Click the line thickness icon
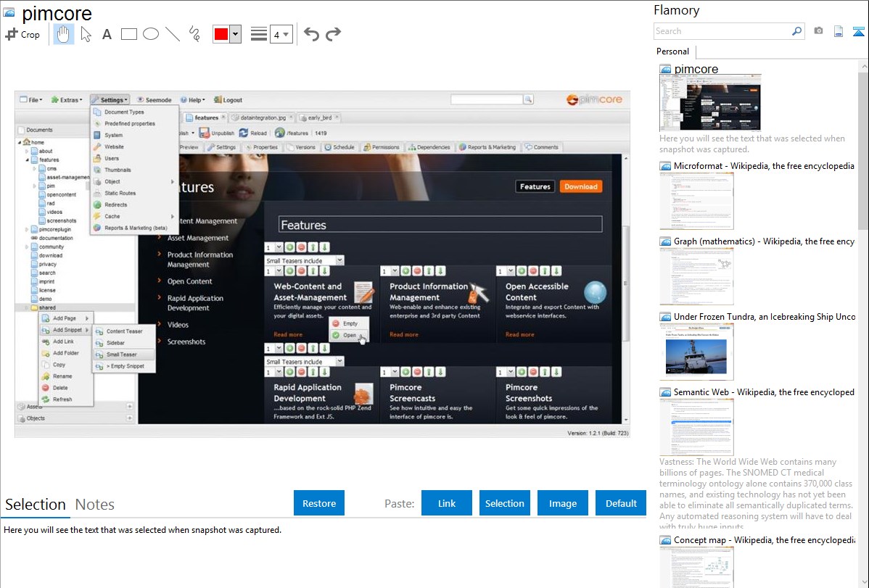 (258, 34)
